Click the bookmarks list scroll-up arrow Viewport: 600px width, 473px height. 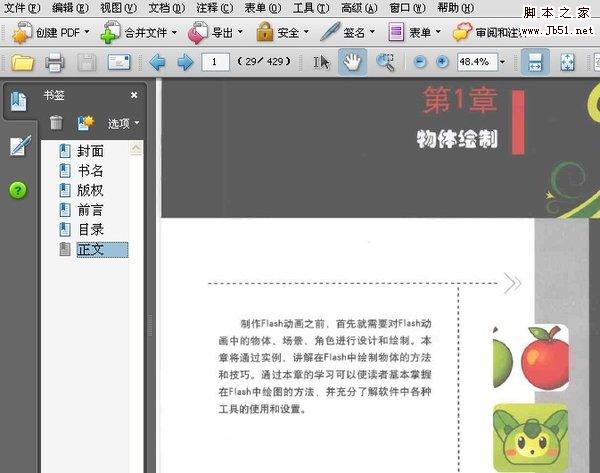(x=136, y=148)
